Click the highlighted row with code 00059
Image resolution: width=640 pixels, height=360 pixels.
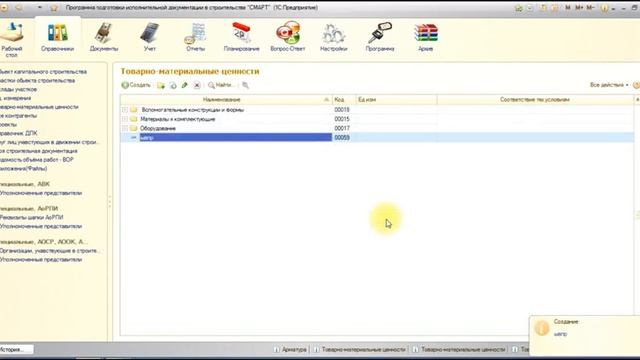click(x=377, y=138)
